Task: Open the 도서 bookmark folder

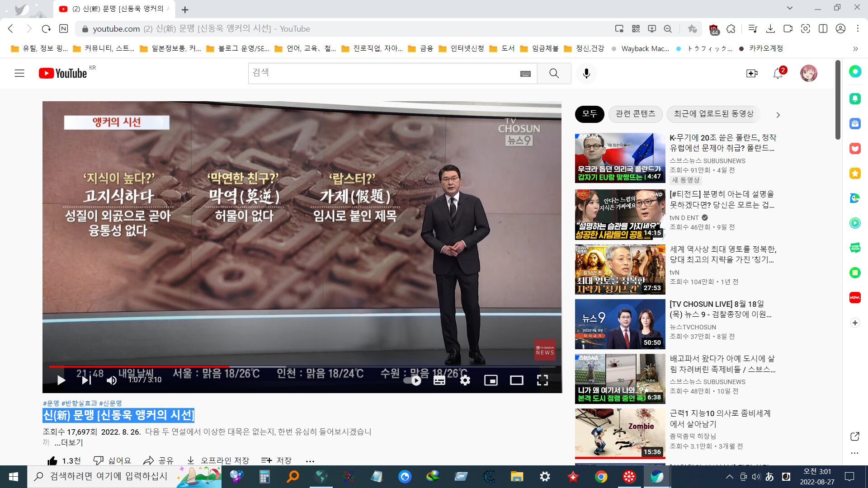Action: [x=502, y=48]
